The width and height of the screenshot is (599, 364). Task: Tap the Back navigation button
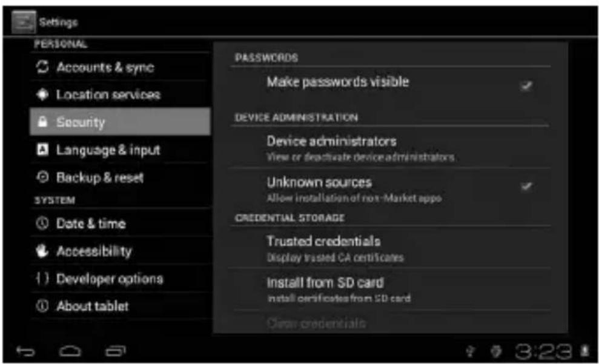[x=25, y=351]
